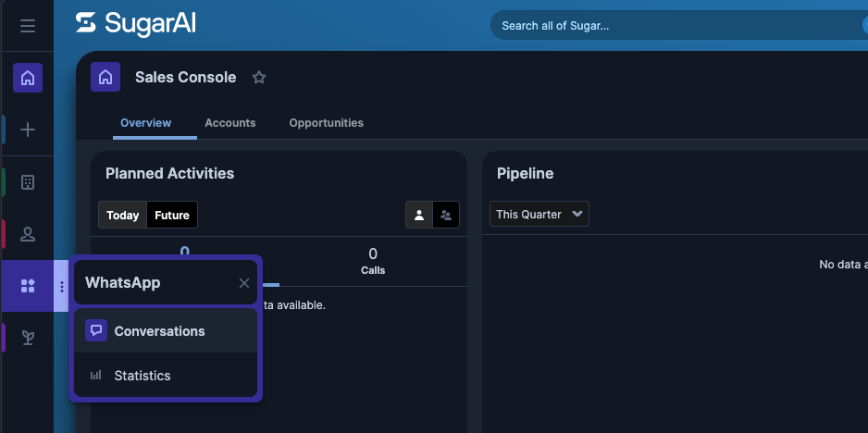Open the three-dot handle beside WhatsApp module
The height and width of the screenshot is (433, 868).
(61, 286)
